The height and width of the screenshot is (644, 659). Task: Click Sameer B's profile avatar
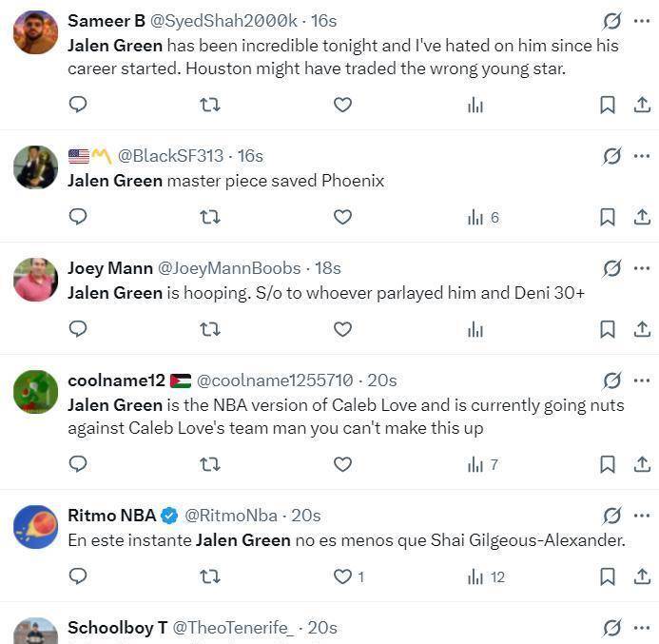coord(35,33)
